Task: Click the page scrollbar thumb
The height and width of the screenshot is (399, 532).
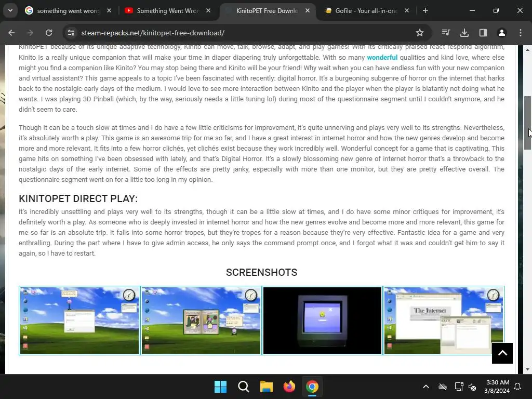Action: 527,123
